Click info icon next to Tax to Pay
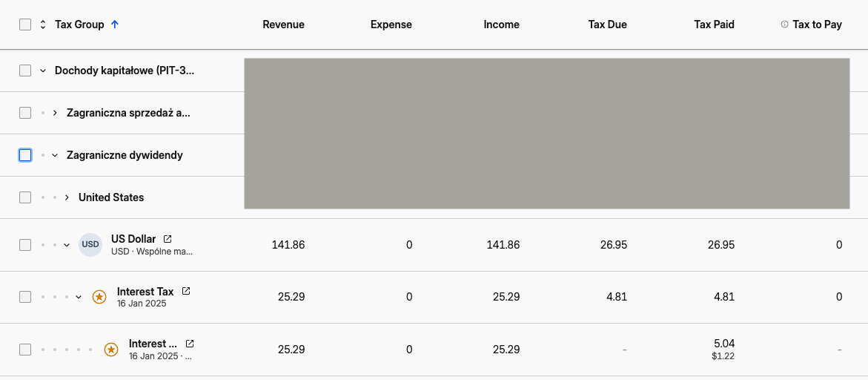The image size is (868, 380). pos(784,24)
